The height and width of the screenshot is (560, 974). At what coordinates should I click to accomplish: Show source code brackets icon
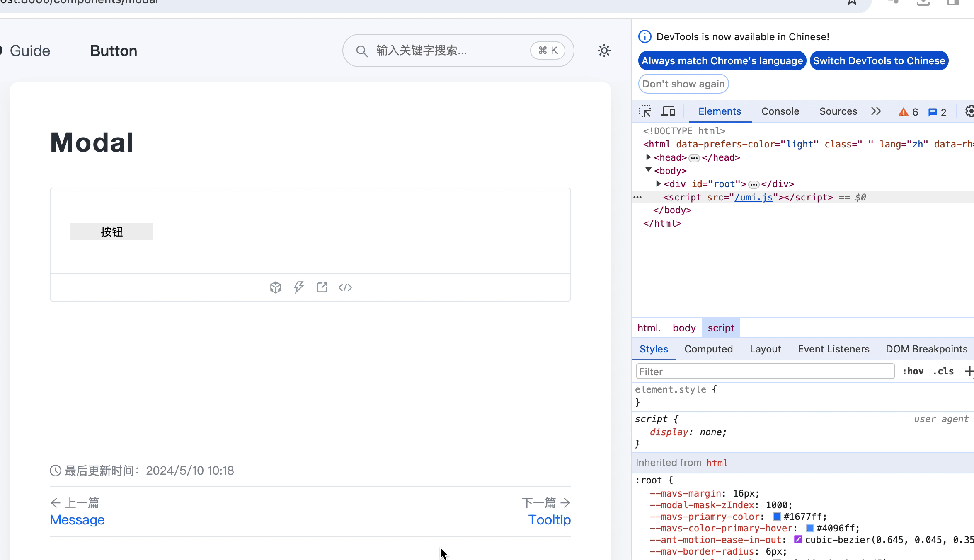pyautogui.click(x=345, y=287)
